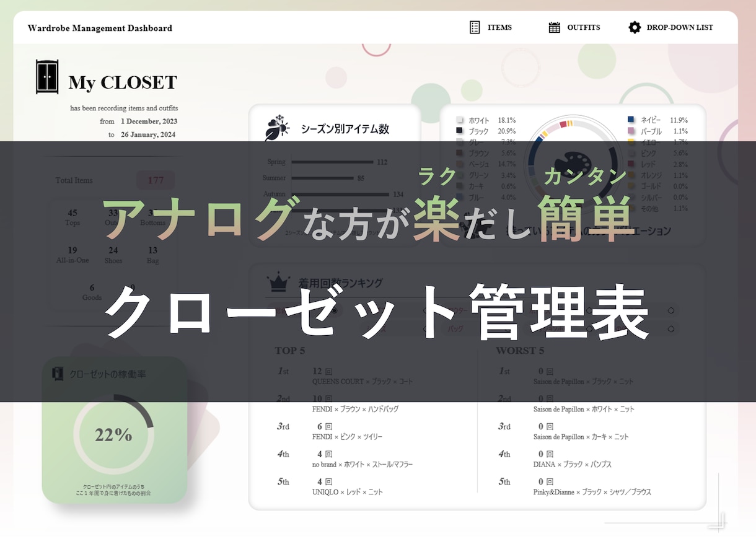Screen dimensions: 756x544
Task: Click the Autumn bar showing 134
Action: click(340, 194)
